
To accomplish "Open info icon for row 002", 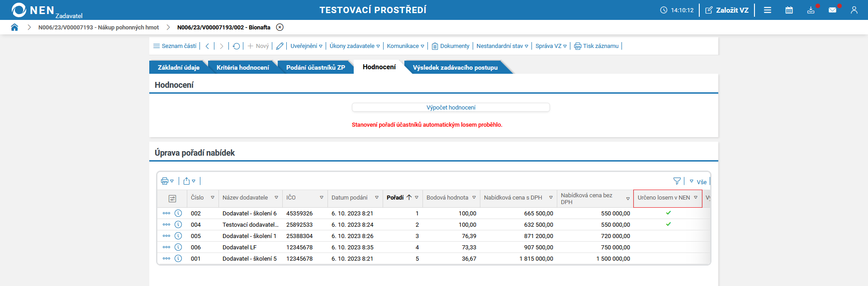I will coord(178,213).
